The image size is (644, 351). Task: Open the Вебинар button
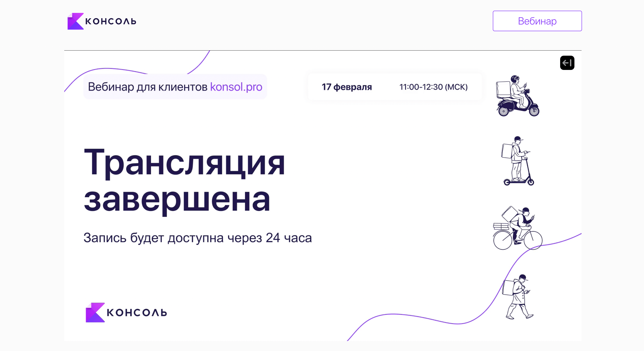[x=537, y=21]
